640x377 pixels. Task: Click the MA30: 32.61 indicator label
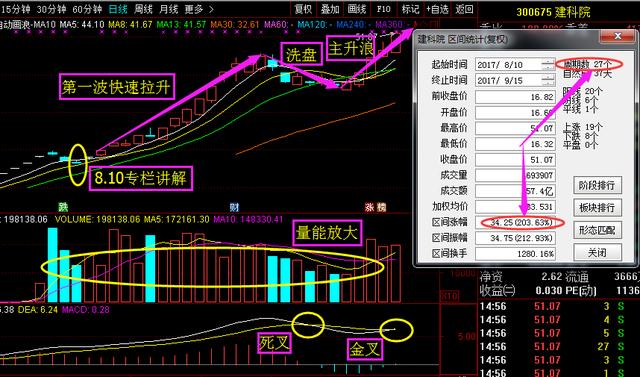click(x=235, y=25)
